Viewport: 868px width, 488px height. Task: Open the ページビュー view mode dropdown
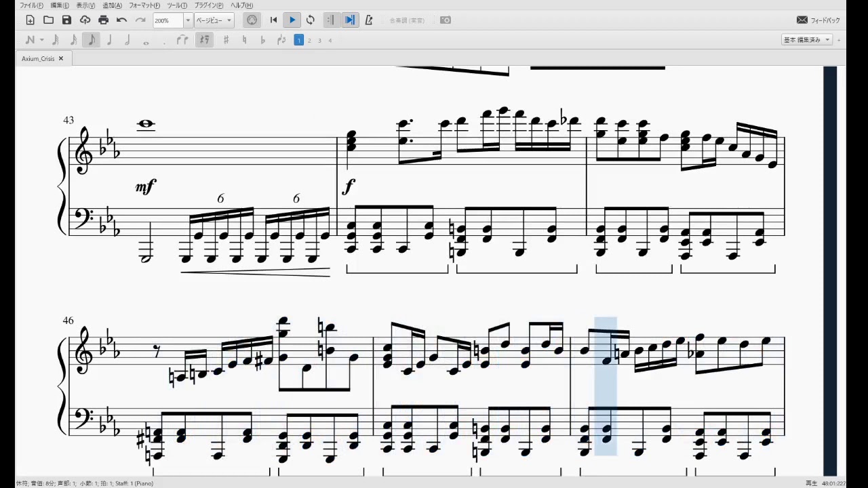click(214, 20)
